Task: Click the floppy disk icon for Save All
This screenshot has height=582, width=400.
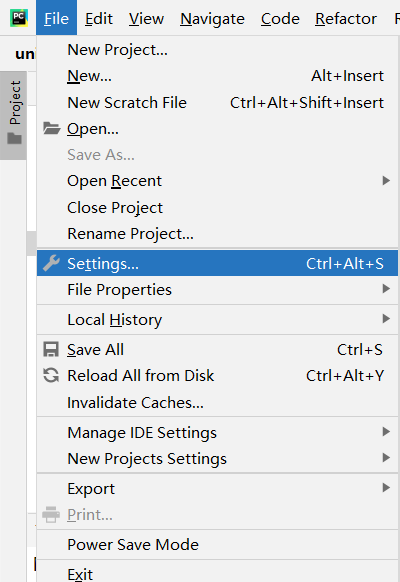Action: coord(51,350)
